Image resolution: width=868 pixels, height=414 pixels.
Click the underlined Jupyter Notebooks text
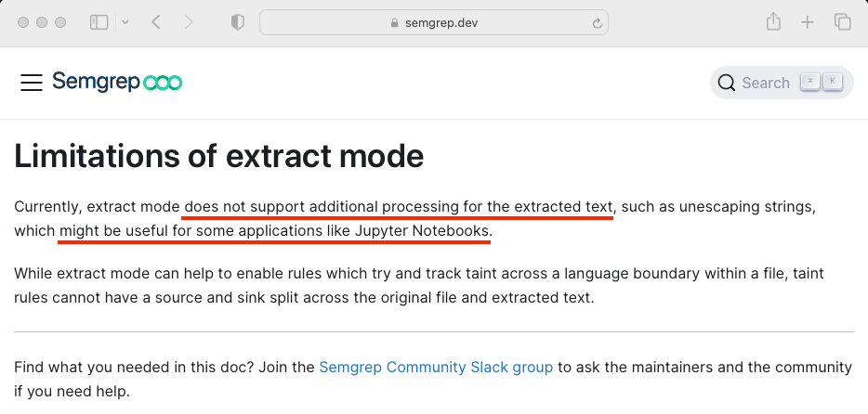point(422,230)
